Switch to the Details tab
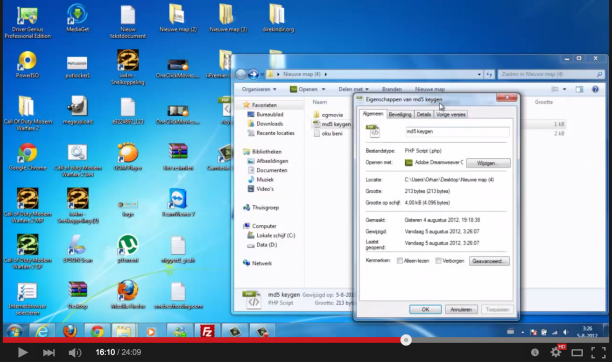This screenshot has height=362, width=612. coord(423,114)
